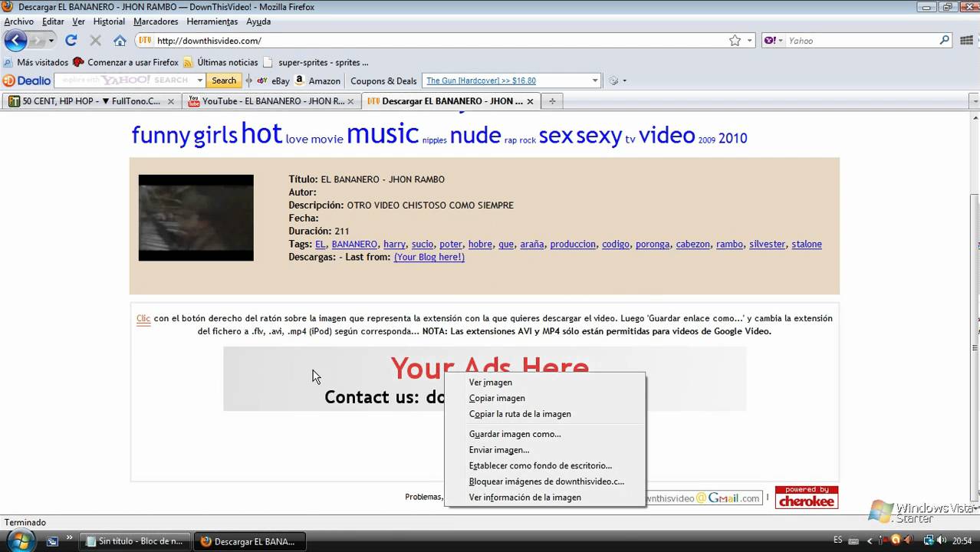
Task: Open the history dropdown next to Back/Forward
Action: pos(51,41)
